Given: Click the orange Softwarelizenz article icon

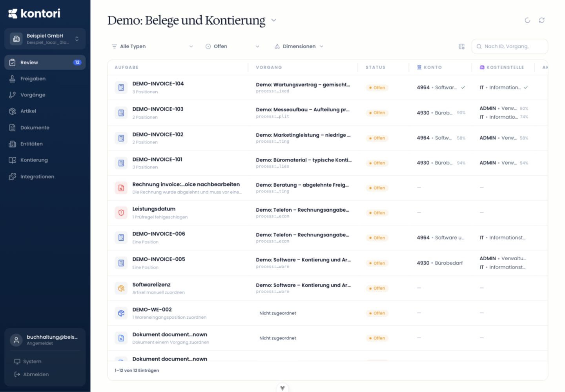Looking at the screenshot, I should click(x=121, y=289).
